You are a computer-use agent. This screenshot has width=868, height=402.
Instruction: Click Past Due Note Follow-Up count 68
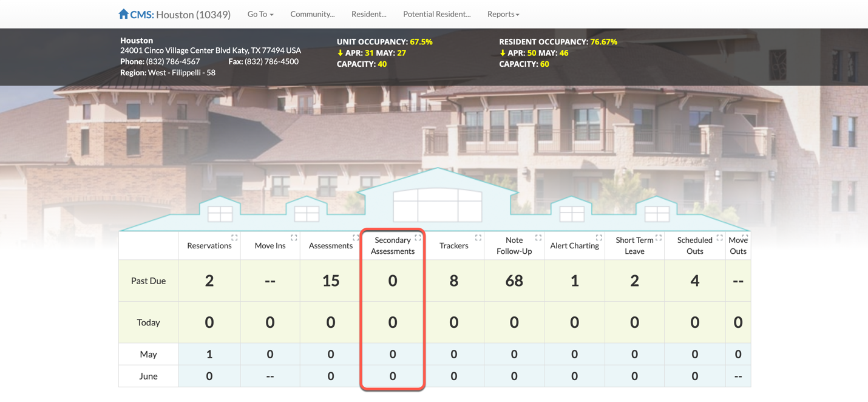(514, 281)
